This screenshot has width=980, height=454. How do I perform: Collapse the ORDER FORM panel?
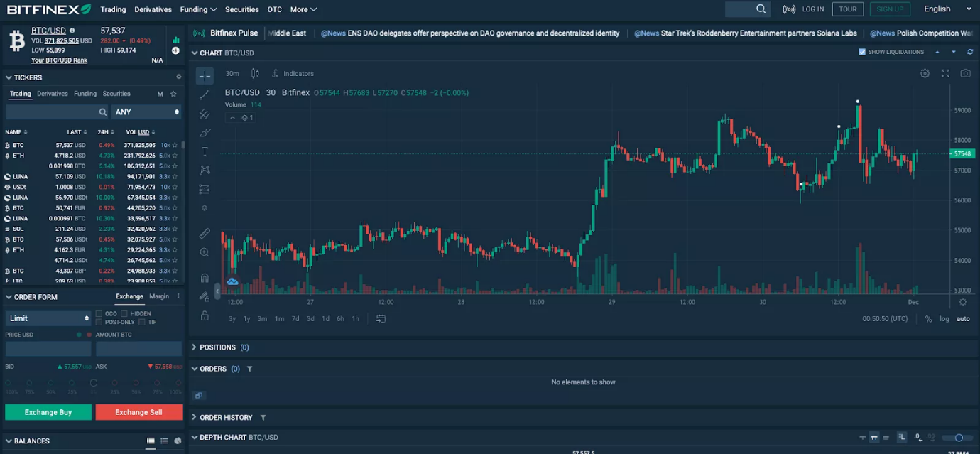click(x=9, y=297)
